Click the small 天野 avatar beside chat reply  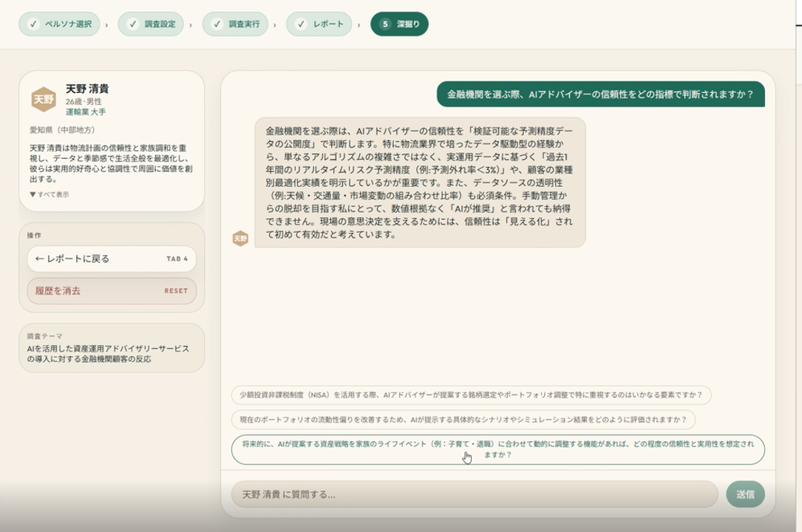240,239
